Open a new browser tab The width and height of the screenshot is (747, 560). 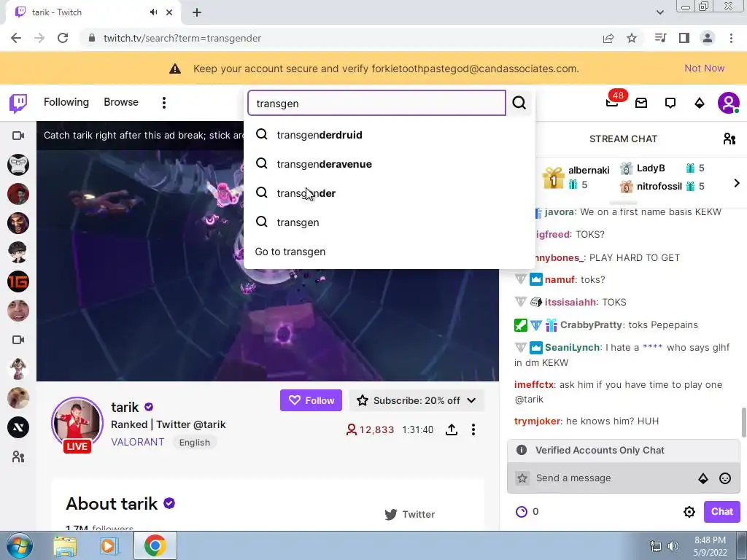(197, 12)
